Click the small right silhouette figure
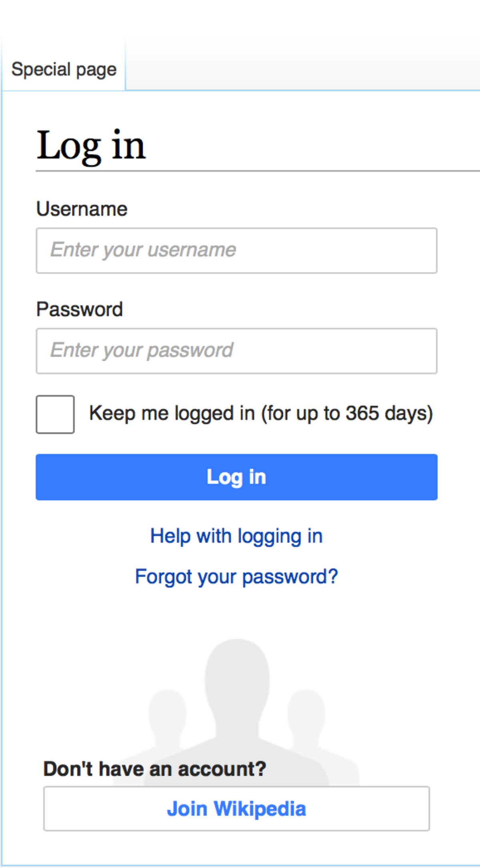The width and height of the screenshot is (480, 868). tap(306, 715)
